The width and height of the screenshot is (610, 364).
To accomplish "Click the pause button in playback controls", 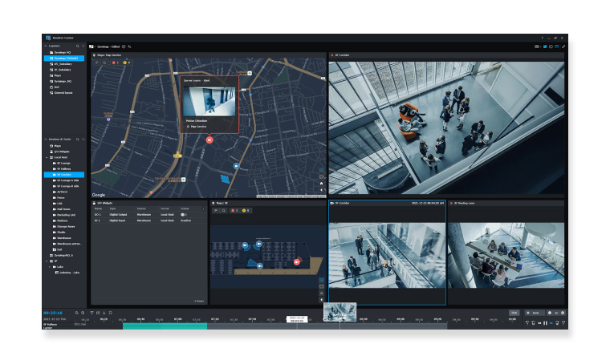I will (x=547, y=323).
